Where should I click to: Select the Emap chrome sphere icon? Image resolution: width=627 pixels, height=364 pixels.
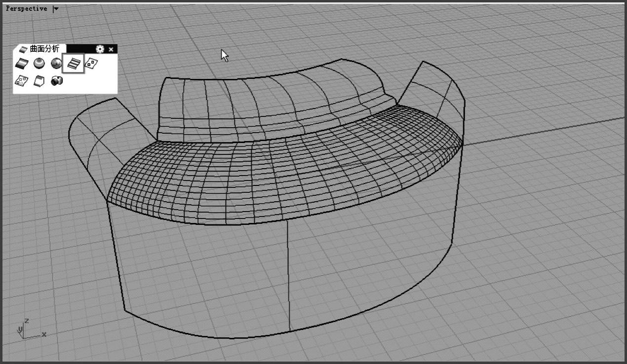pos(56,63)
